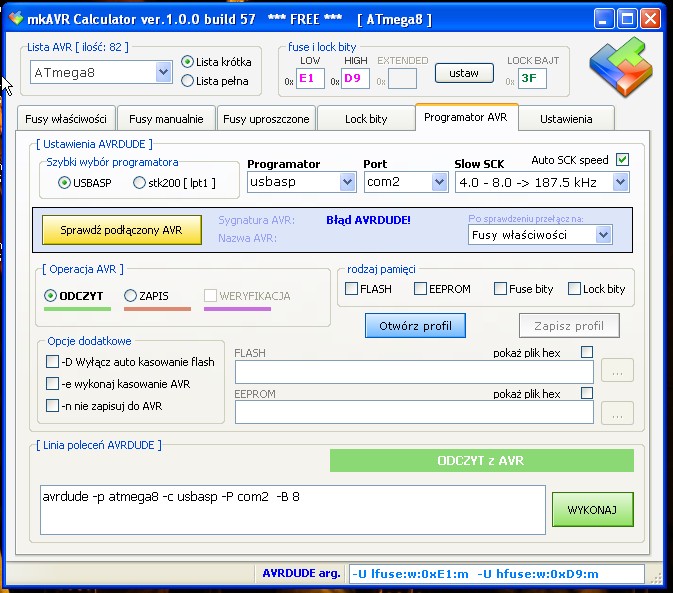The width and height of the screenshot is (673, 593).
Task: Select the Lista pełna radio button
Action: (x=187, y=81)
